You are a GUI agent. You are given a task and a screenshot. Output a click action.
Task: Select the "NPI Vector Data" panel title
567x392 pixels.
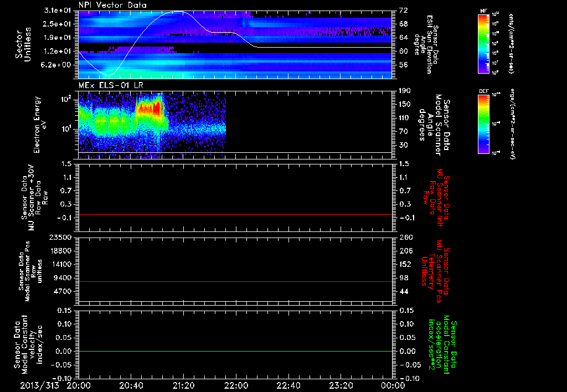[x=112, y=5]
